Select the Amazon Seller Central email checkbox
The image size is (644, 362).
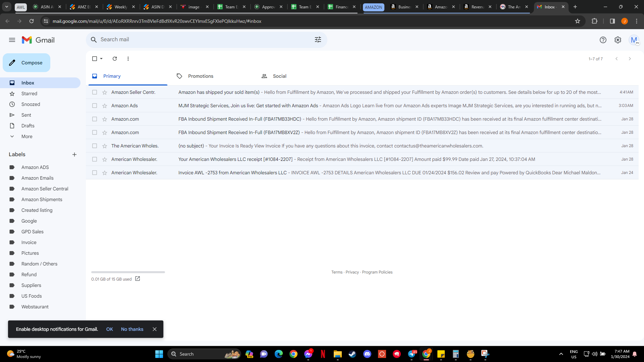95,92
